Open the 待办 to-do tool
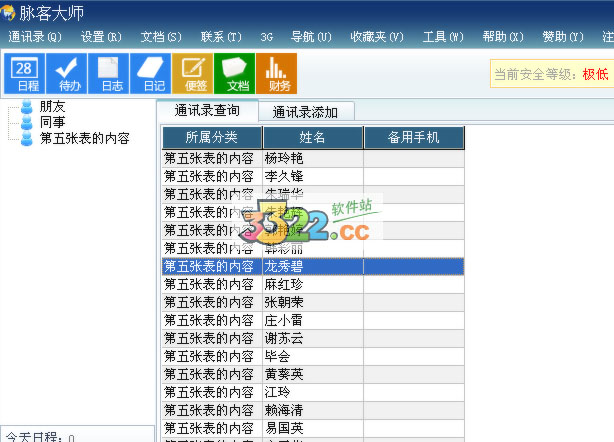This screenshot has height=442, width=614. click(x=67, y=74)
